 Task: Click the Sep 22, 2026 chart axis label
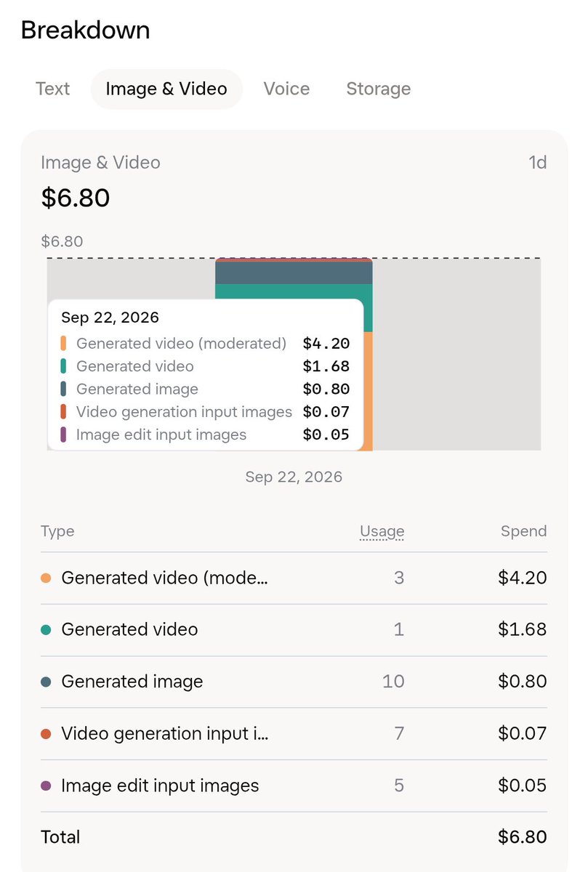point(294,477)
